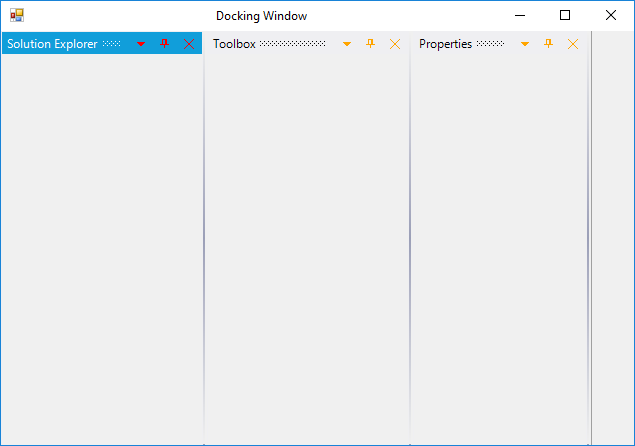This screenshot has height=446, width=635.
Task: Close the Docking Window application
Action: [611, 15]
